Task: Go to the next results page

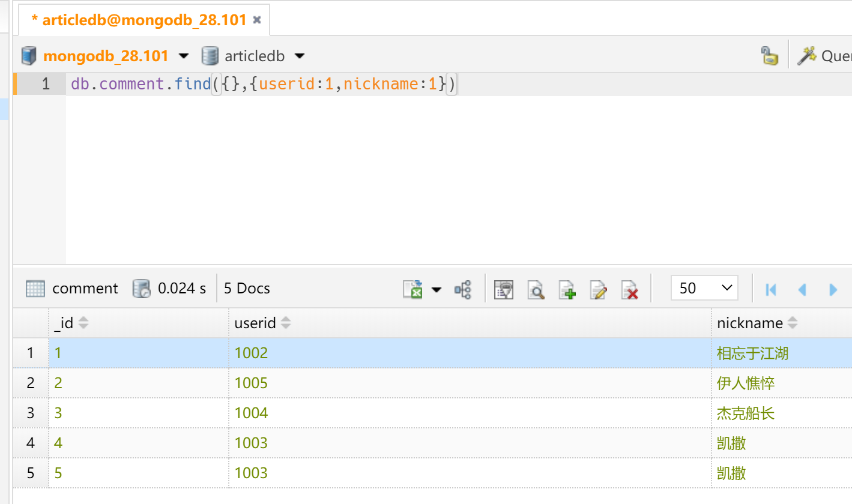Action: coord(833,289)
